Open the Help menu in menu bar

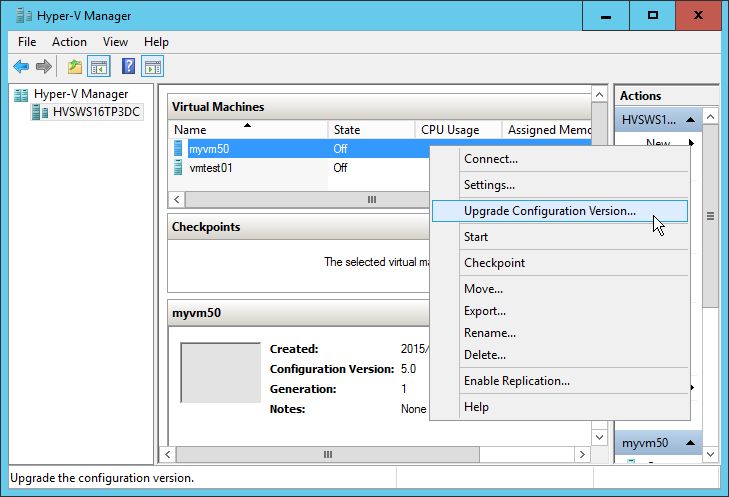[156, 42]
